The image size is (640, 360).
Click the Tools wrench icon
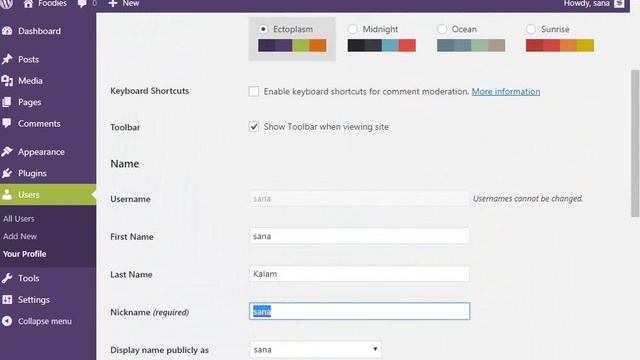(7, 278)
